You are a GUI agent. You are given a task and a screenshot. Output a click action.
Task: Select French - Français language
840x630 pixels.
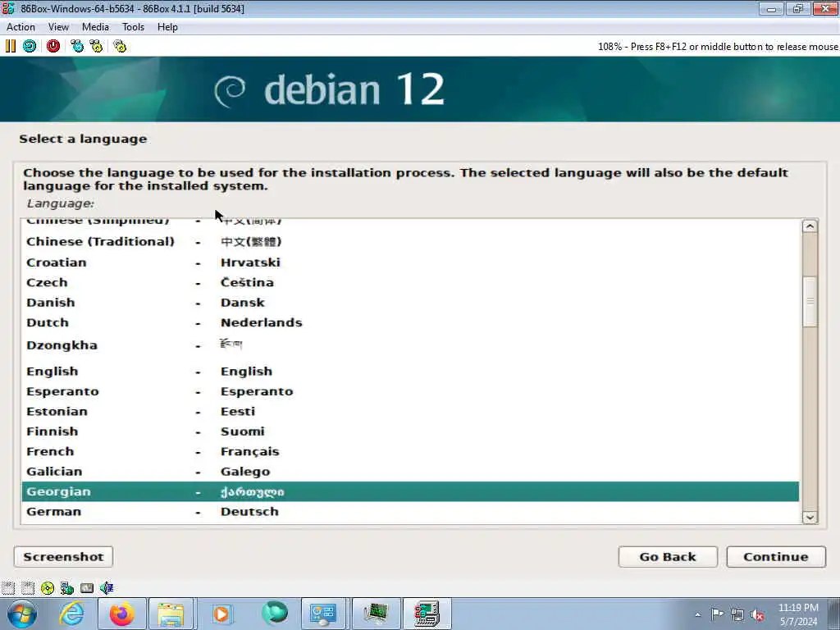point(410,452)
